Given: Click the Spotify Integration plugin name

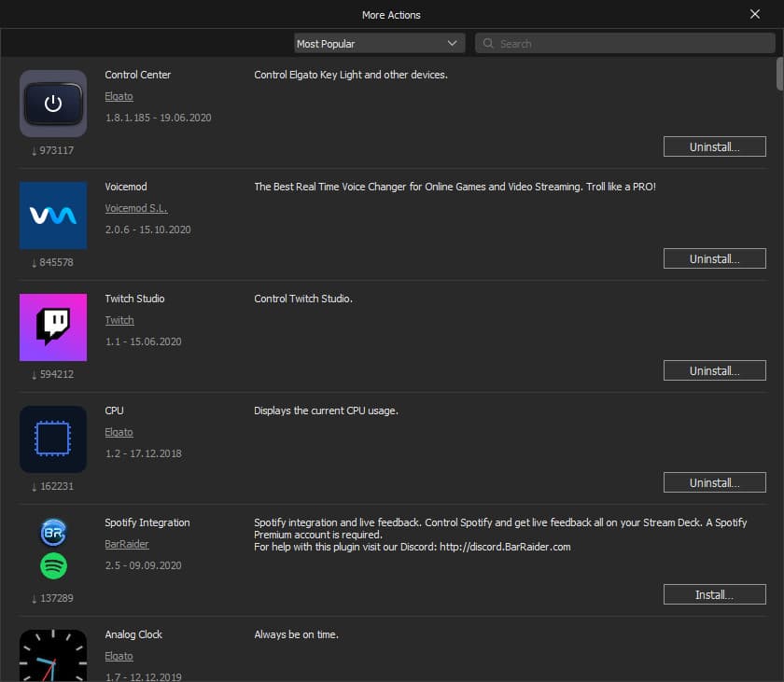Looking at the screenshot, I should [x=147, y=522].
